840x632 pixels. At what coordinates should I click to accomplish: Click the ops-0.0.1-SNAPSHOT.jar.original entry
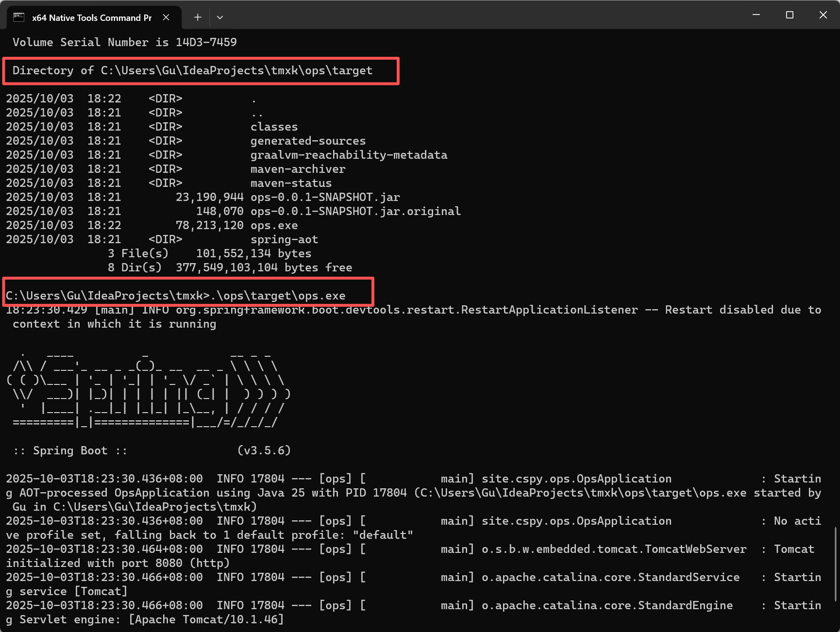(355, 211)
